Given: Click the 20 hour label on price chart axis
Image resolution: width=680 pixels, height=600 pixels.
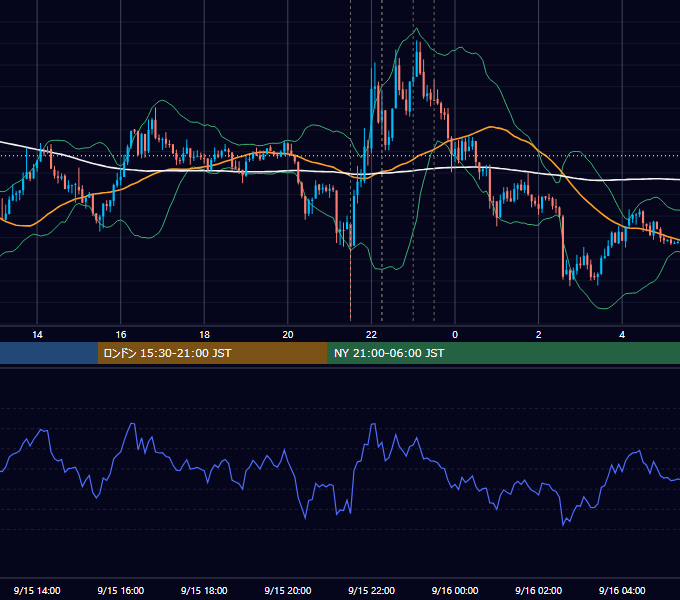Looking at the screenshot, I should click(288, 335).
